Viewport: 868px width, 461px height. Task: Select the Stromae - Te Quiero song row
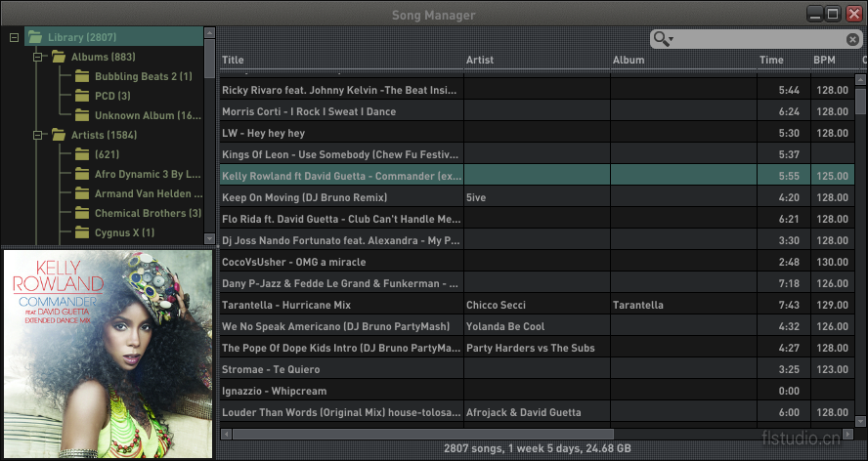click(340, 369)
